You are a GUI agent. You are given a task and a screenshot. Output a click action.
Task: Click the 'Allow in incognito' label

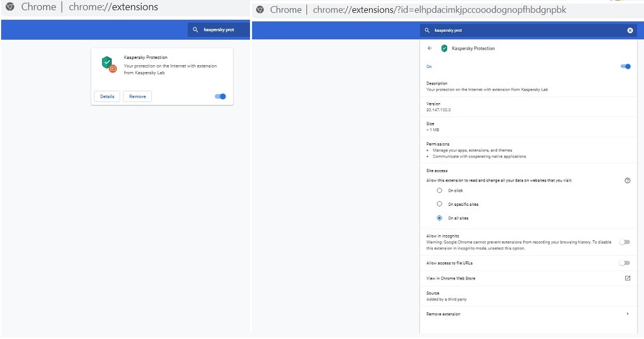coord(443,236)
